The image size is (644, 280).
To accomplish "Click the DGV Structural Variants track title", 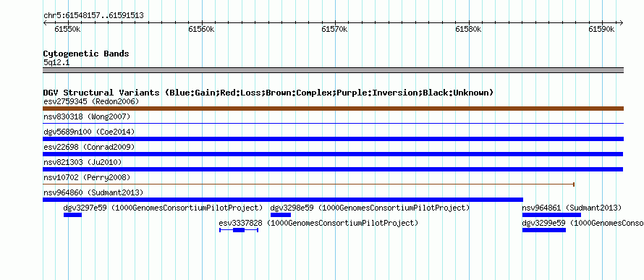I will [268, 93].
